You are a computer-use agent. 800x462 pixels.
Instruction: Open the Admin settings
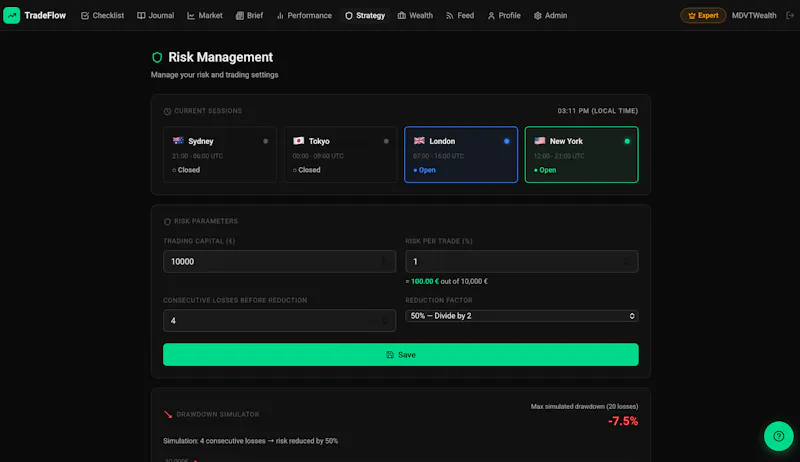point(551,15)
